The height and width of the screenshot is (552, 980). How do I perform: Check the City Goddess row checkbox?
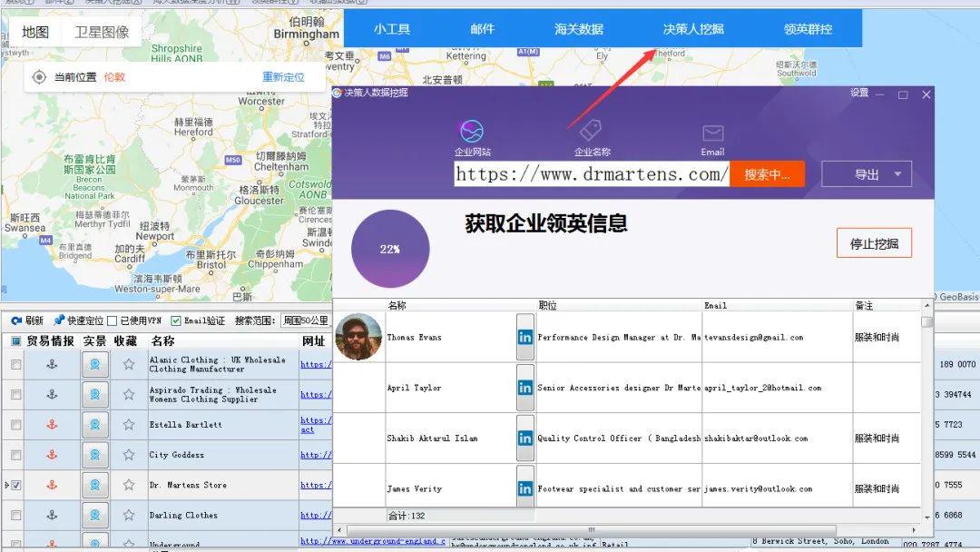pos(15,455)
